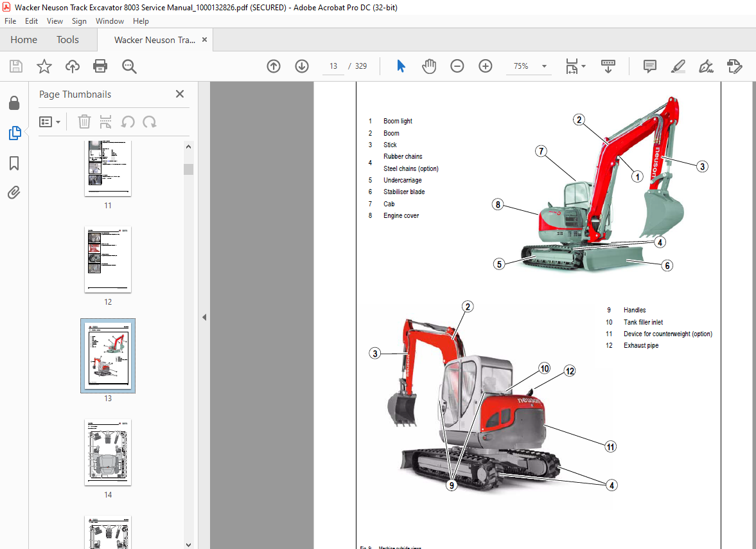Delete selected page with trash icon

84,122
